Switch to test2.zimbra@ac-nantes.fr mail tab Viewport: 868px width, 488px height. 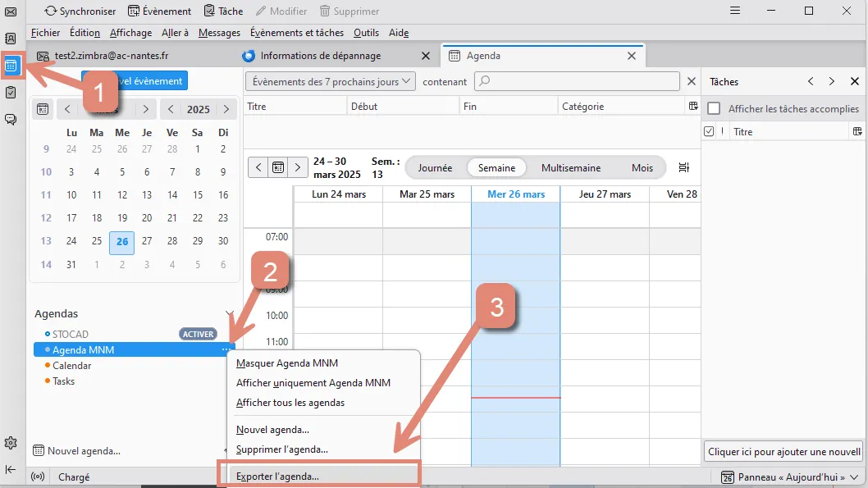(133, 55)
